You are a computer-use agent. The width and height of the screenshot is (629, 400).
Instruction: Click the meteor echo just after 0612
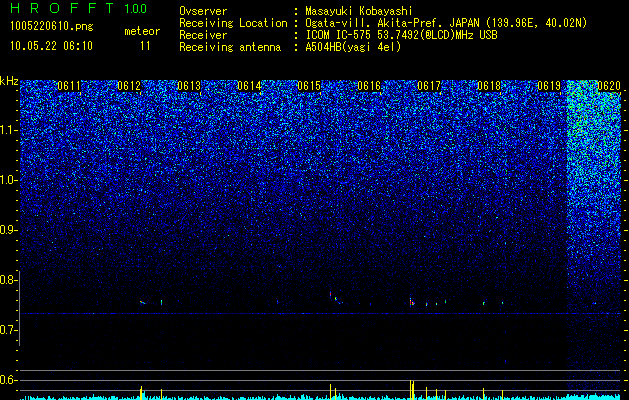click(x=142, y=302)
